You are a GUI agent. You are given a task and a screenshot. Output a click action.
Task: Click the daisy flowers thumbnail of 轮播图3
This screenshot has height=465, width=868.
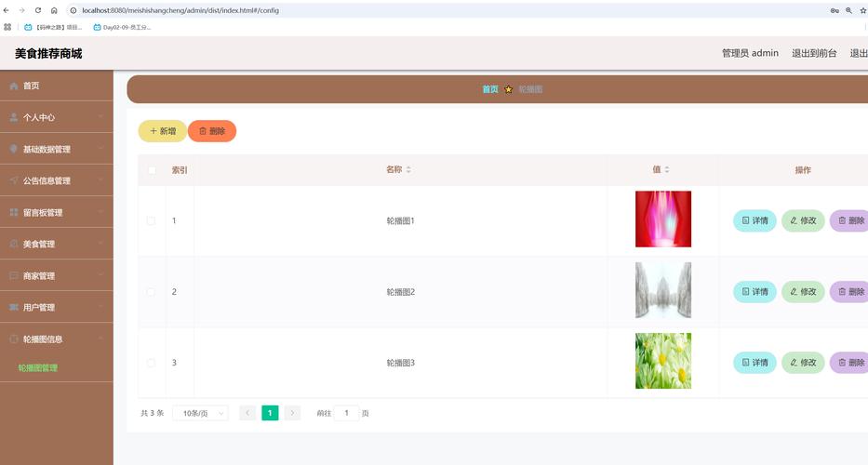point(663,361)
